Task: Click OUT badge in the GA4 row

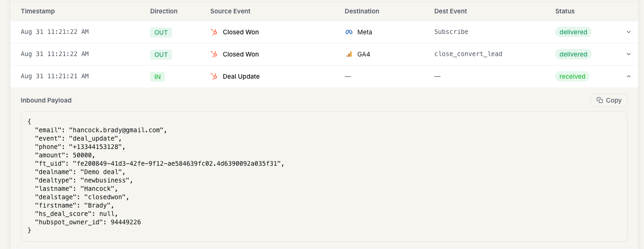Action: click(x=161, y=54)
